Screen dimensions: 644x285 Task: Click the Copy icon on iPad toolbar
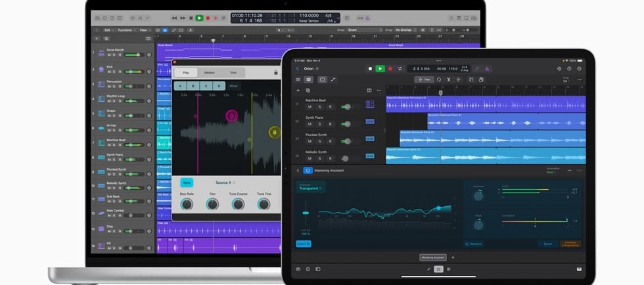click(471, 79)
